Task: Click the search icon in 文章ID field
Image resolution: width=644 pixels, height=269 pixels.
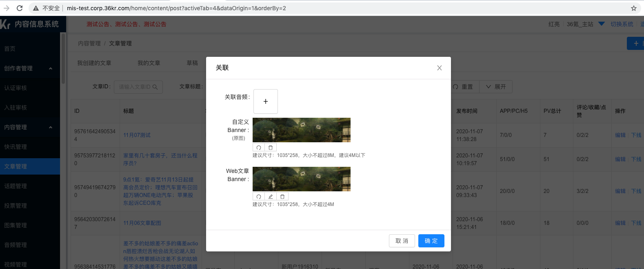Action: 155,87
